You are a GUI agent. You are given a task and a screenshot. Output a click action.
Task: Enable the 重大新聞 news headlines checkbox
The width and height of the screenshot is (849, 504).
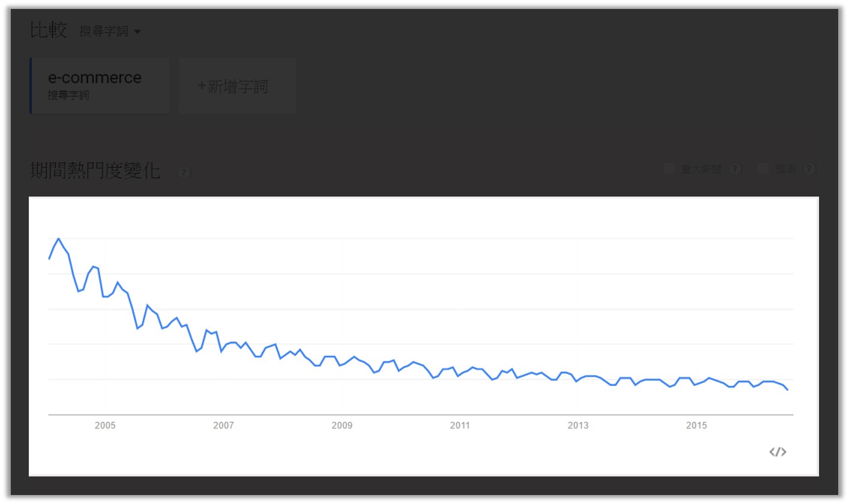pyautogui.click(x=669, y=169)
